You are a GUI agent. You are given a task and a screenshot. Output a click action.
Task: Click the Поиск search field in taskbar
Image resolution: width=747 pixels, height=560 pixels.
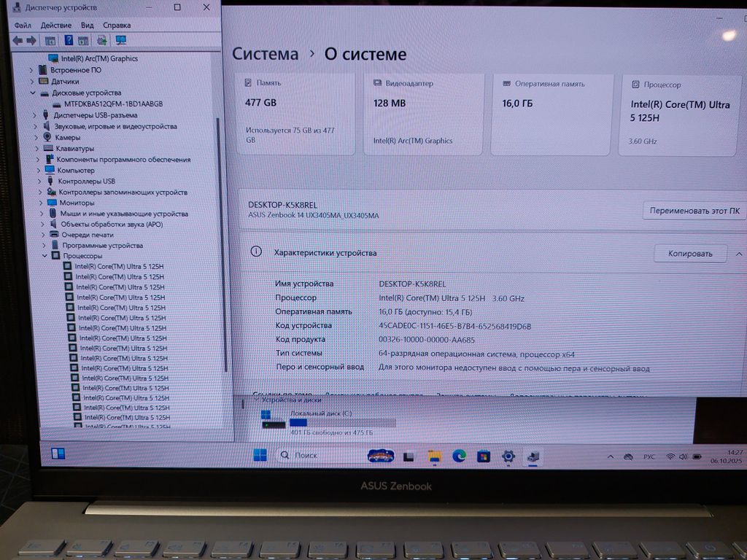point(321,455)
